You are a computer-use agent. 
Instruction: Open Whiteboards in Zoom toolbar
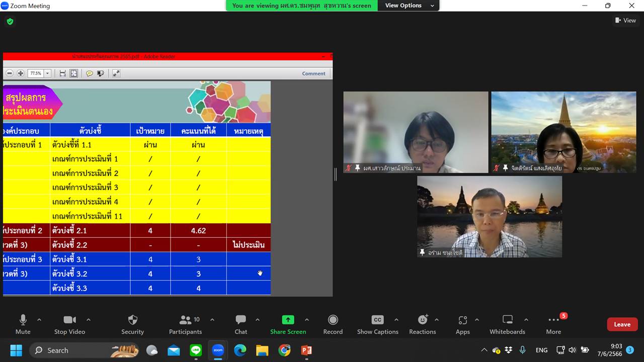[x=507, y=324]
